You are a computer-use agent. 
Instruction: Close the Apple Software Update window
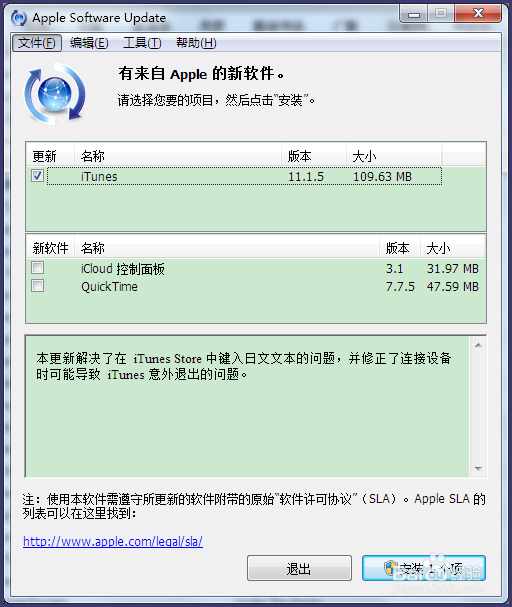478,14
